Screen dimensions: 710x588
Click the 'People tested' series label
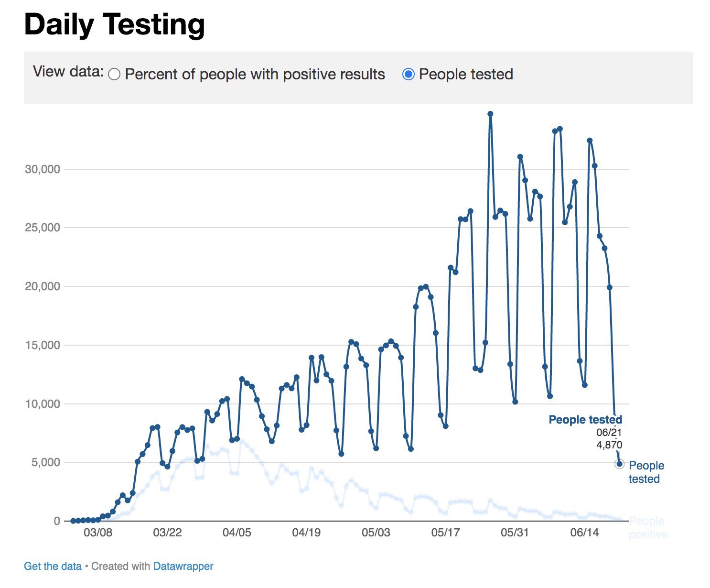tap(646, 472)
